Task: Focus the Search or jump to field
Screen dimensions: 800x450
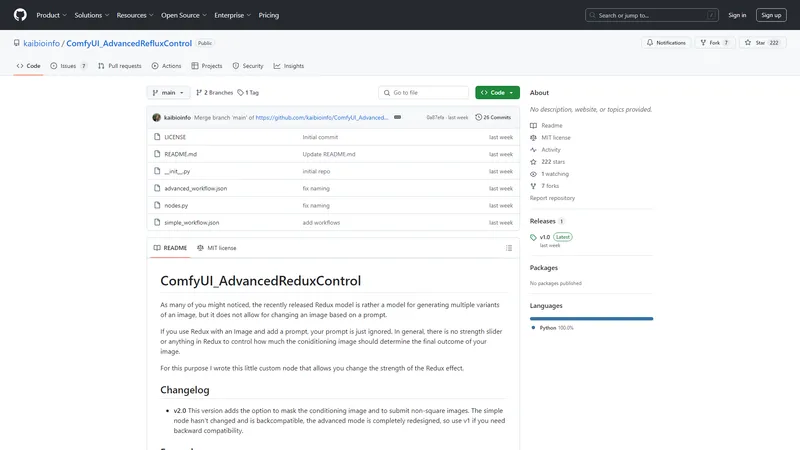Action: [x=652, y=15]
